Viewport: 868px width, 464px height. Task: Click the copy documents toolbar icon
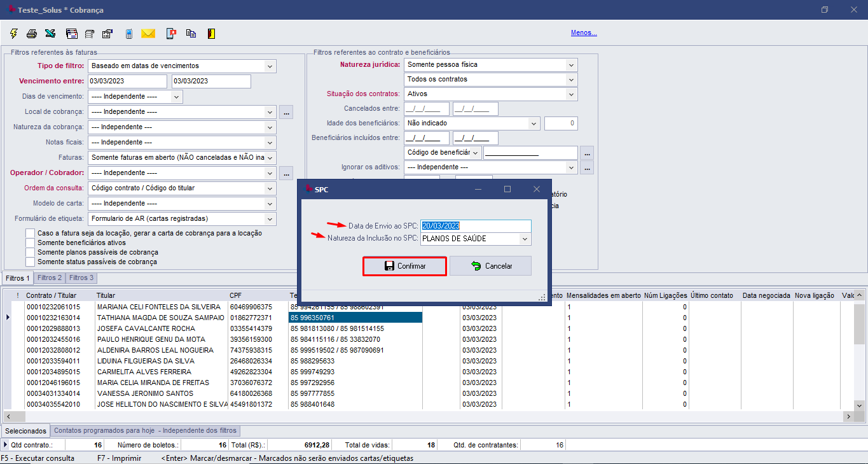click(x=191, y=34)
